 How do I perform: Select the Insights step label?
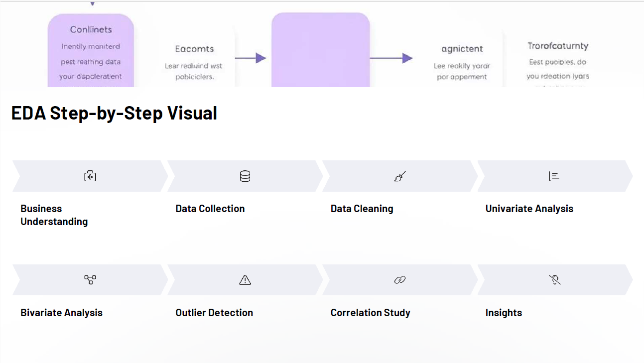point(504,313)
